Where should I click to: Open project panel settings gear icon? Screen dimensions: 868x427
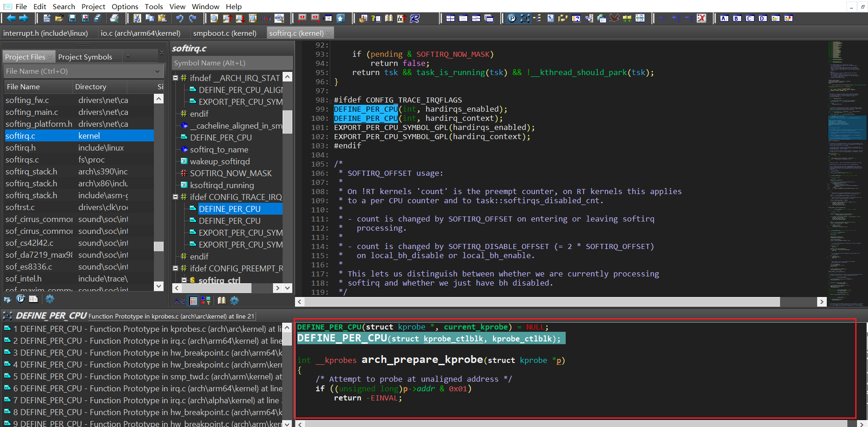(50, 299)
